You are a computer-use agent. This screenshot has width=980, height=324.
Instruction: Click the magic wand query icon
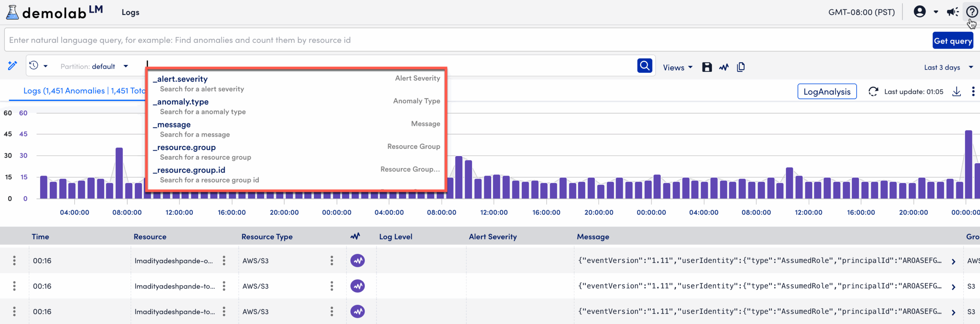click(x=13, y=66)
